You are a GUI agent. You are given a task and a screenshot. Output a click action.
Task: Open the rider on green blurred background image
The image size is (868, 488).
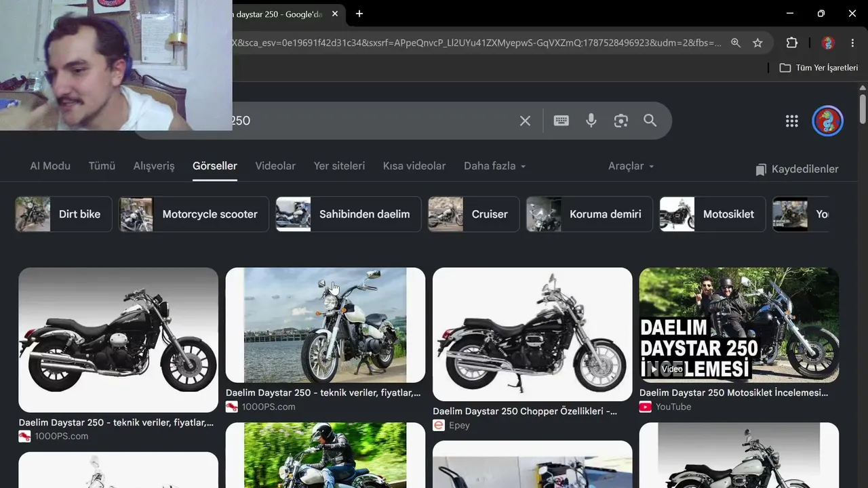325,455
